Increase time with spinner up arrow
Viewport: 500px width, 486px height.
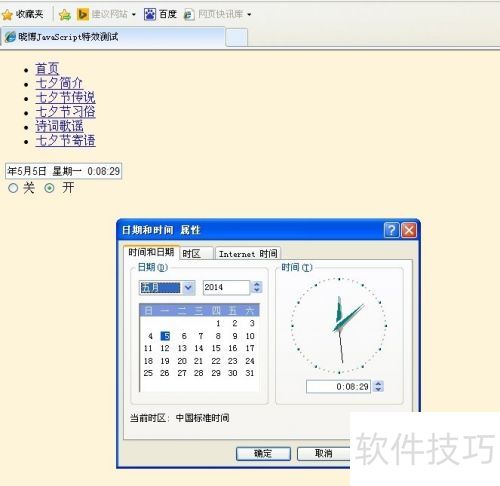378,384
